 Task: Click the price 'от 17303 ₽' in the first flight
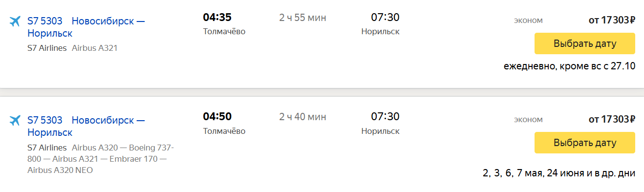(x=612, y=21)
